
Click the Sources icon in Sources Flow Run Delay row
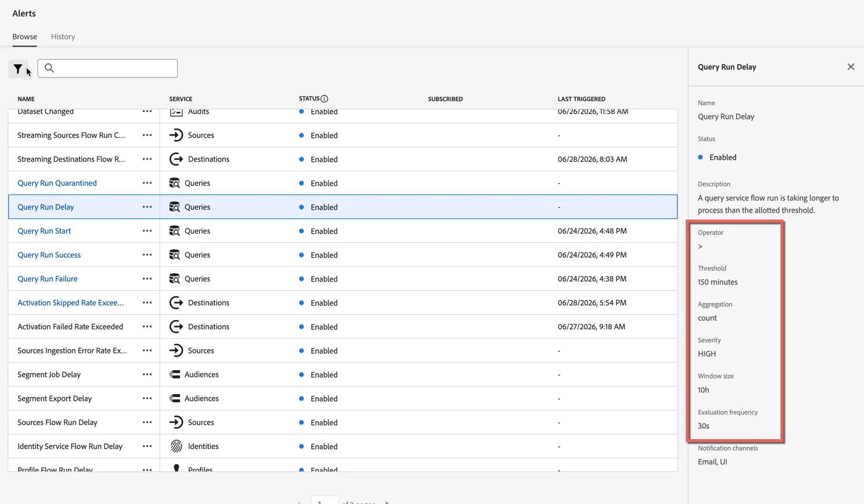176,422
